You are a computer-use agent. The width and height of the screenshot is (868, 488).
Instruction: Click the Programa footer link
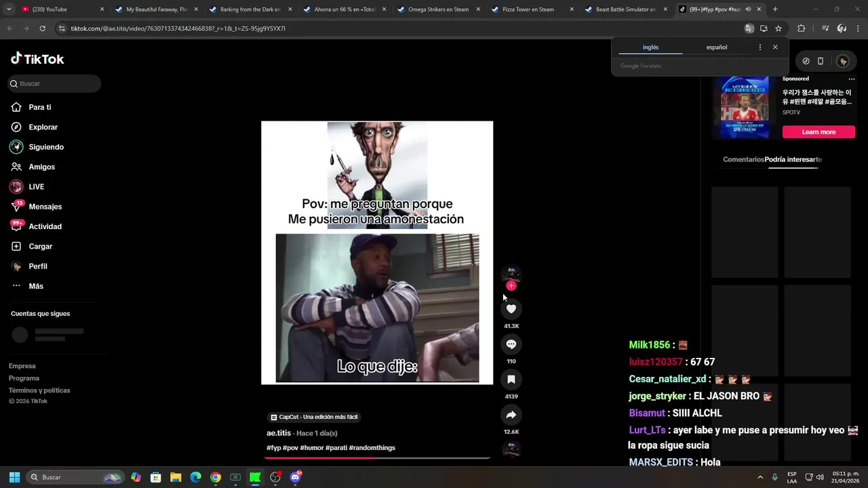pos(24,378)
